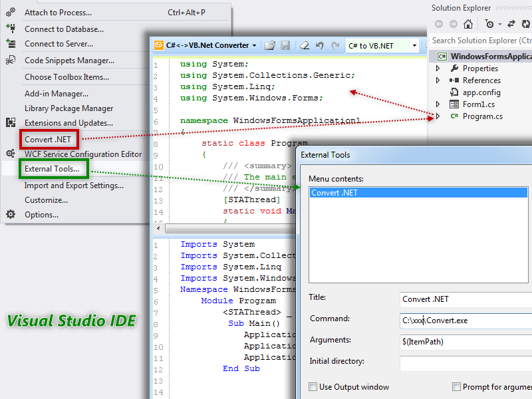Click the Forward arrow in Solution Explorer
The height and width of the screenshot is (399, 532).
pos(454,24)
